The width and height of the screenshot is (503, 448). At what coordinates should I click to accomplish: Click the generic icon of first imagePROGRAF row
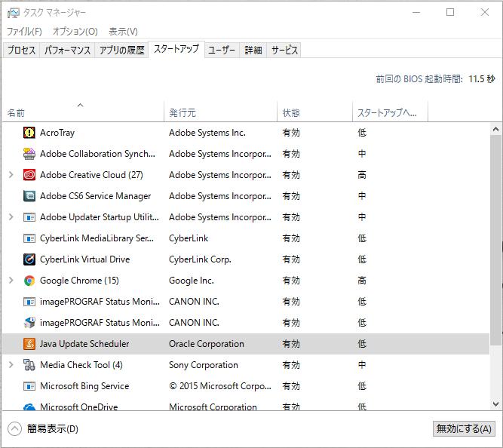[29, 302]
